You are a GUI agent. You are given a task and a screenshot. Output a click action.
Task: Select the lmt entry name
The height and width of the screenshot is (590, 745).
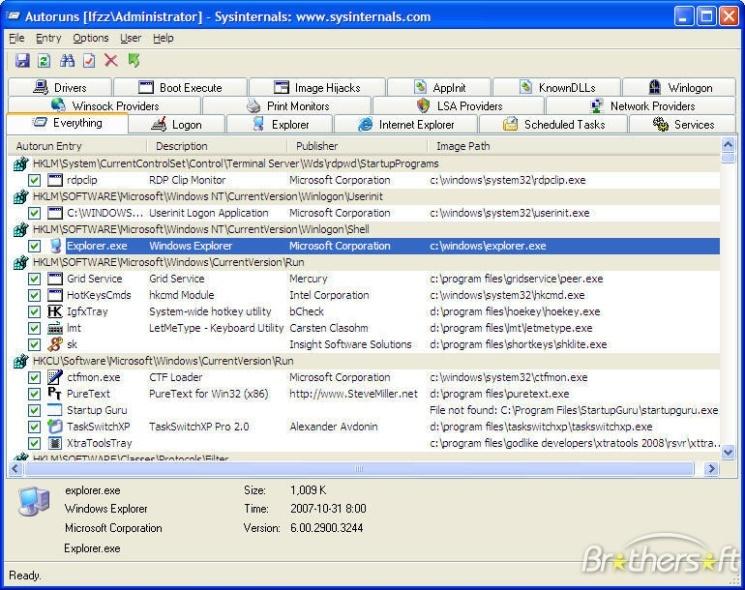[74, 328]
